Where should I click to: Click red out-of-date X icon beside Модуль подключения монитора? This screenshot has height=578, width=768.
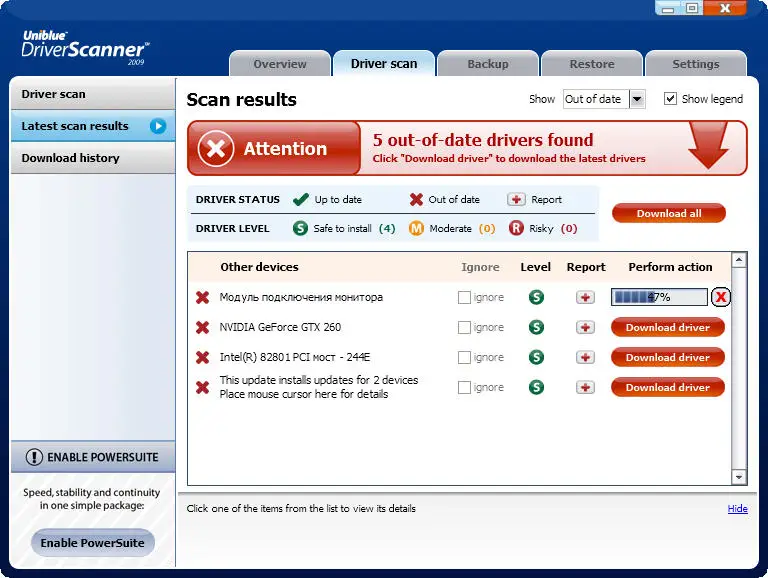coord(202,297)
